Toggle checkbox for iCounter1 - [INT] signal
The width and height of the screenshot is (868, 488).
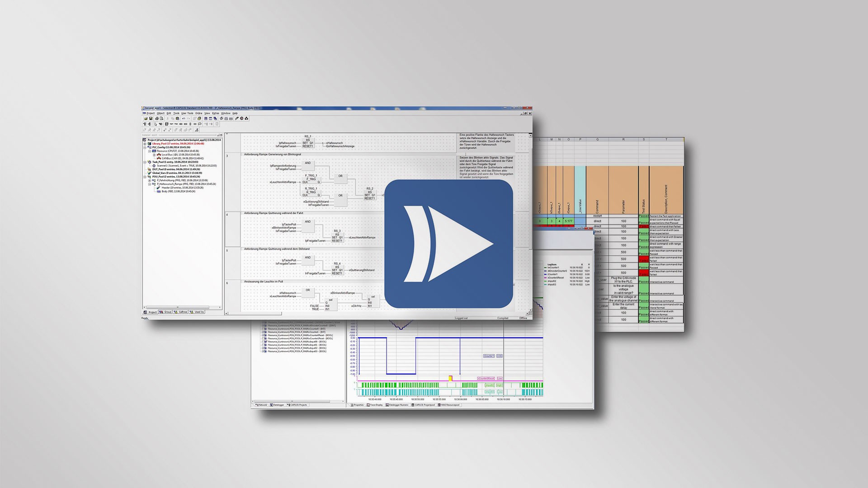coord(263,332)
